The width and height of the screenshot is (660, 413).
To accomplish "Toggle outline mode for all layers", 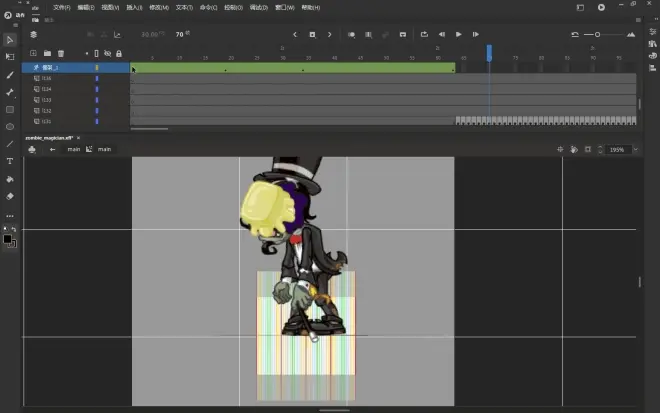I will [x=97, y=53].
